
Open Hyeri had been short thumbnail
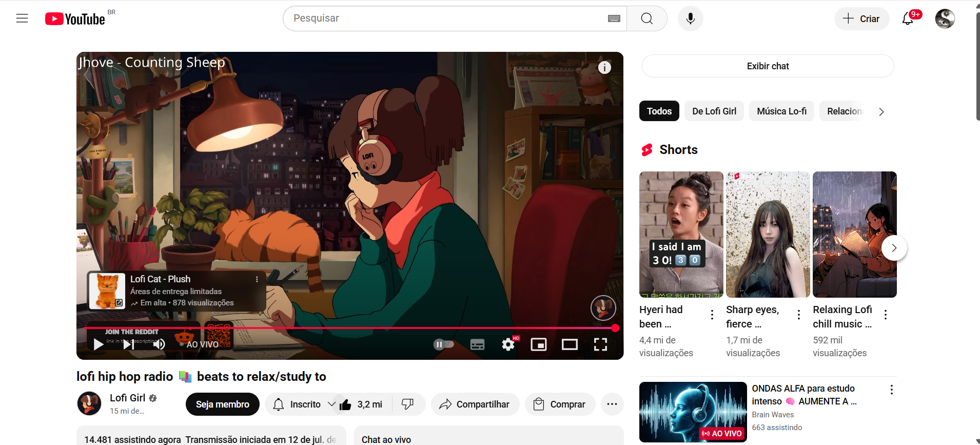tap(681, 235)
